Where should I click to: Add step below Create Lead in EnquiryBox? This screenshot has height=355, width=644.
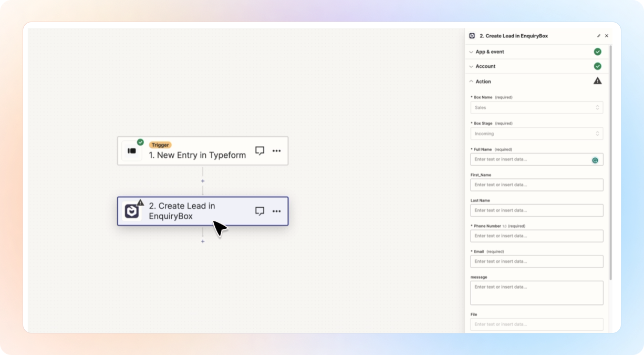tap(203, 241)
